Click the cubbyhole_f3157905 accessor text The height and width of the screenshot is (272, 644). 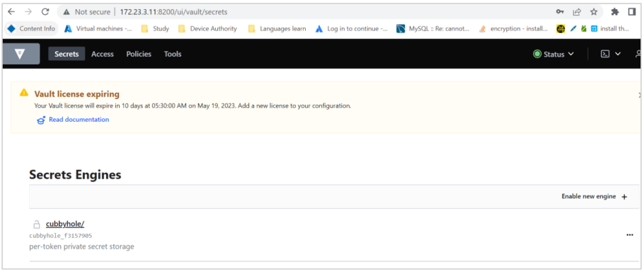click(61, 236)
